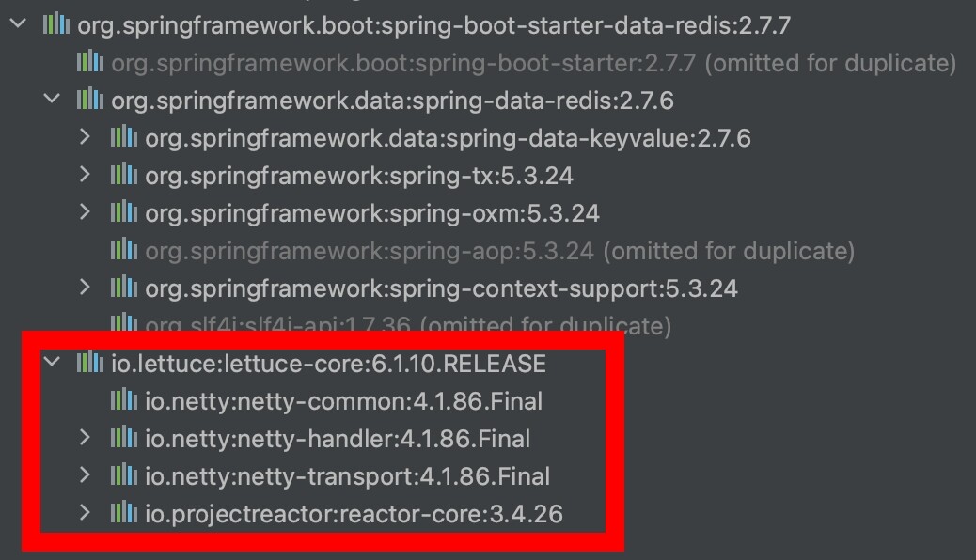Viewport: 976px width, 560px height.
Task: Expand spring-context-support:5.3.24 dependency
Action: [86, 288]
